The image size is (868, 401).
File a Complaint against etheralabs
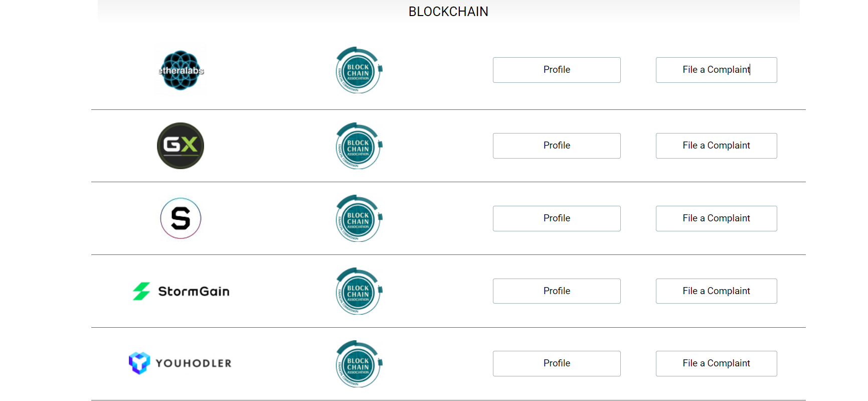716,70
